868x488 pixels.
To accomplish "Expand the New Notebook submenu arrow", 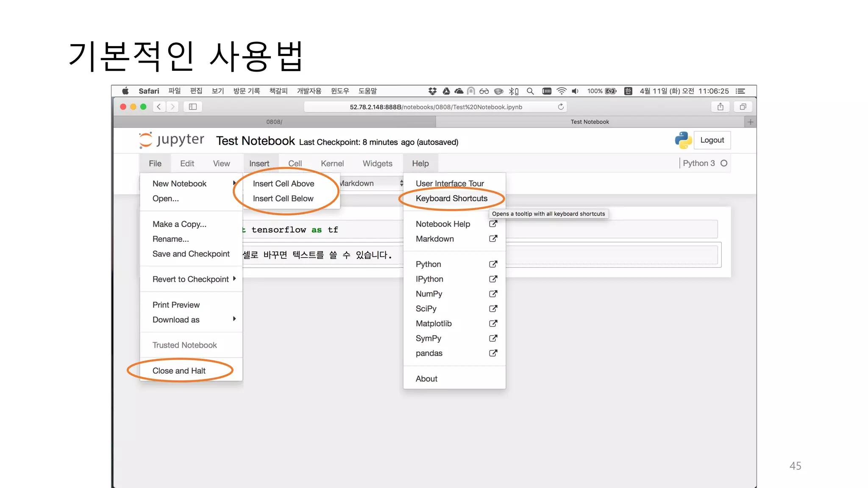I will (x=234, y=183).
